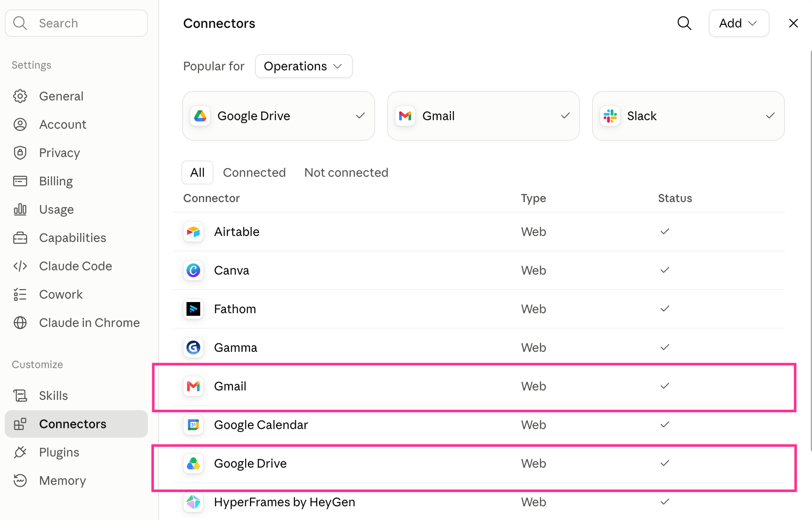Image resolution: width=812 pixels, height=520 pixels.
Task: Click the Cowork checklist icon
Action: [x=20, y=294]
